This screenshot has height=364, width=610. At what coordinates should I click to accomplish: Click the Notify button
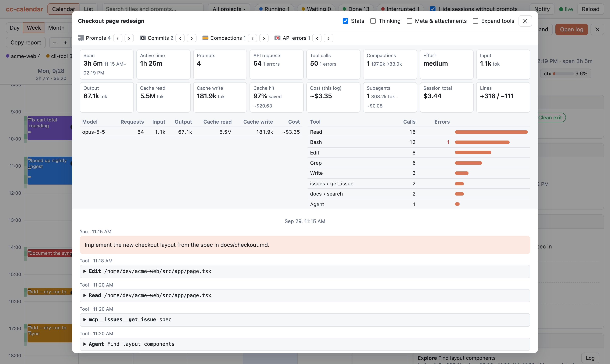[x=542, y=9]
